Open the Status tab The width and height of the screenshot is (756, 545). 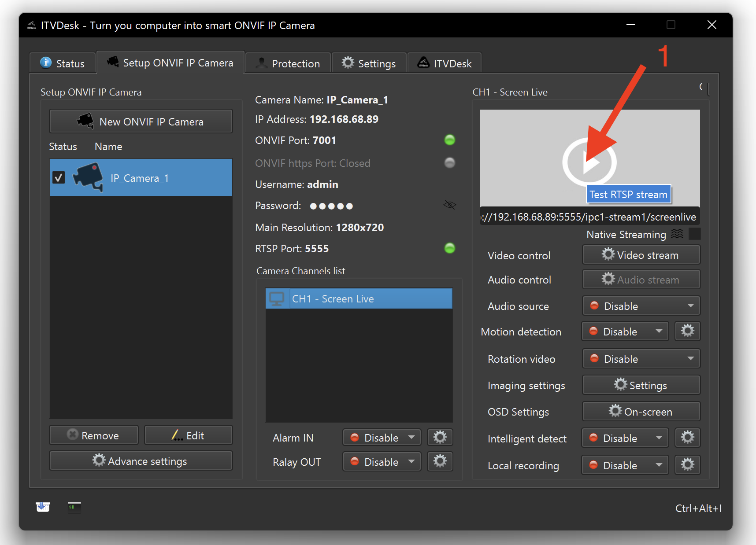point(63,63)
